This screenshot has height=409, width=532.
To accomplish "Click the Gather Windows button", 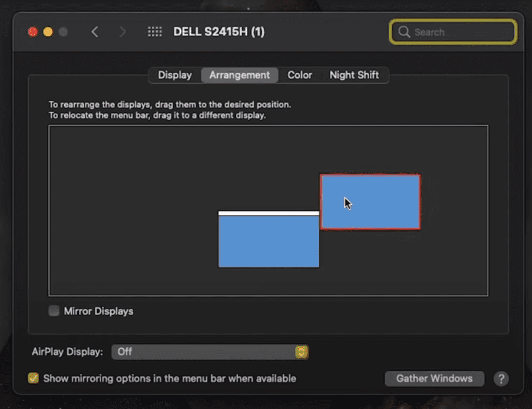I will pos(434,378).
